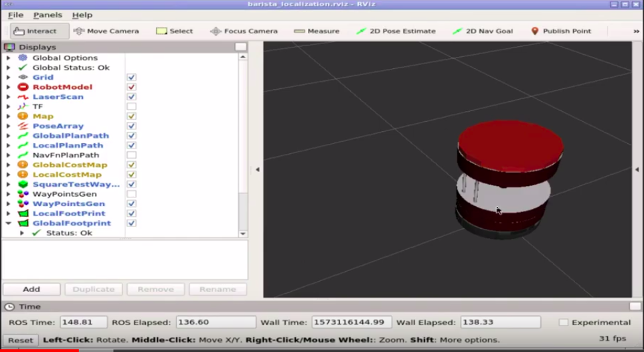This screenshot has height=352, width=644.
Task: Open the Panels menu
Action: (48, 15)
